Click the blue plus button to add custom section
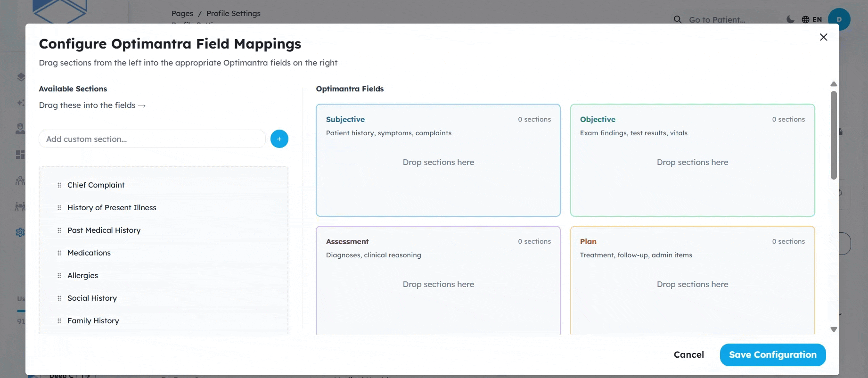This screenshot has width=868, height=378. coord(279,139)
